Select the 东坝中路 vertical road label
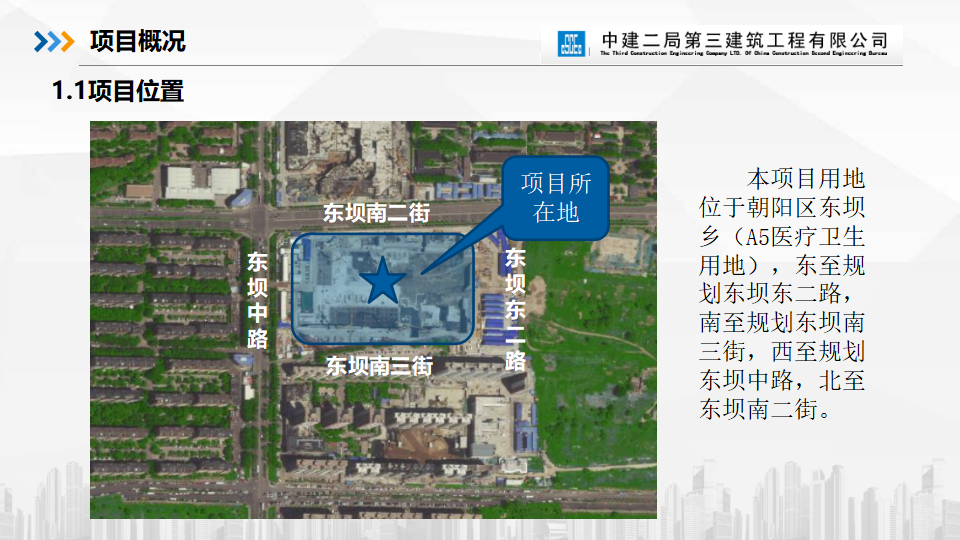960x540 pixels. click(x=257, y=300)
